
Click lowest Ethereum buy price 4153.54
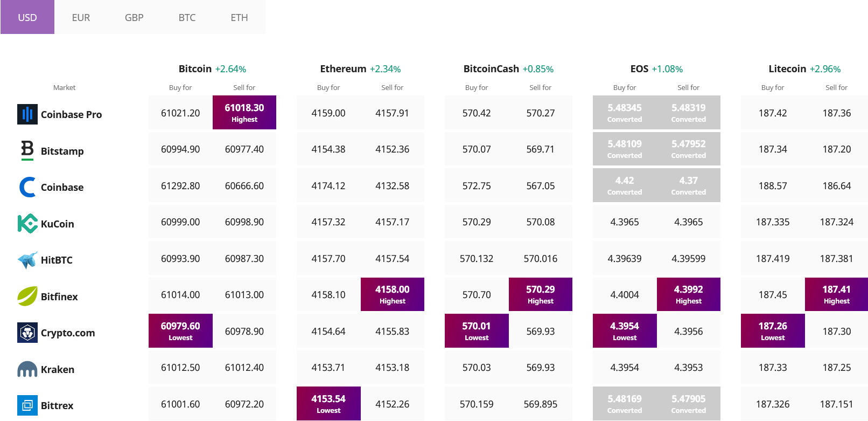click(x=328, y=404)
